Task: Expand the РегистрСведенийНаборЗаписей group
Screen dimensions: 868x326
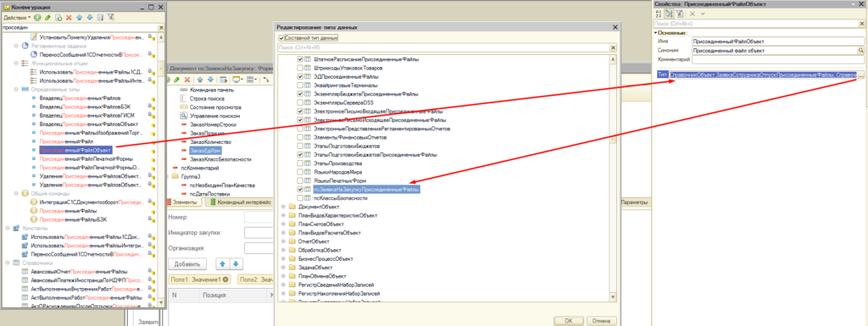Action: (283, 285)
